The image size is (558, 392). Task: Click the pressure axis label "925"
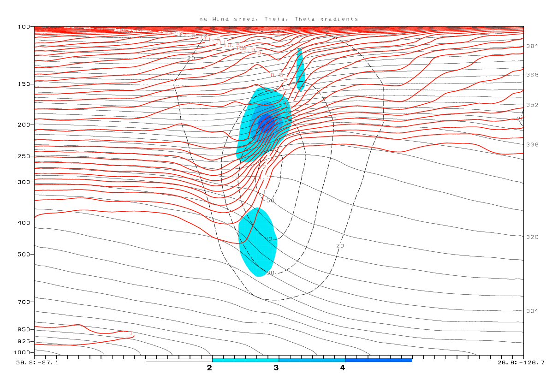point(24,341)
